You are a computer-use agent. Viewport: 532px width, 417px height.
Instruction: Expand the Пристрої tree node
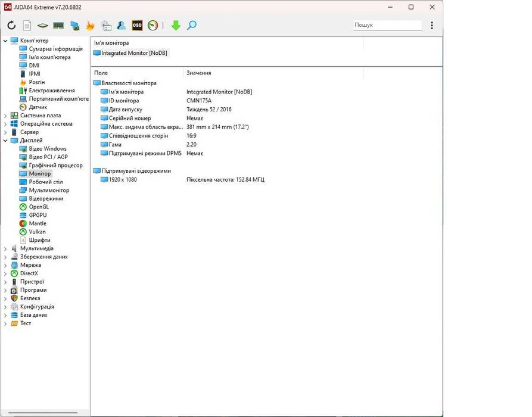5,282
